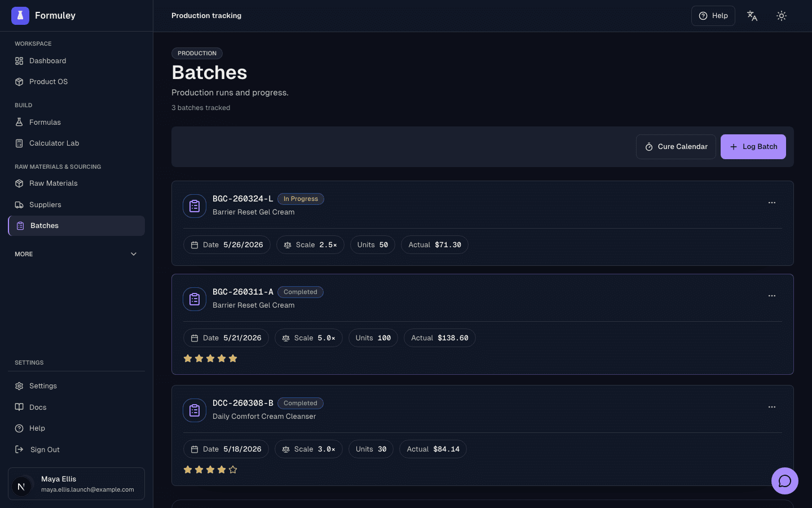Click the Help button in the top bar

point(713,16)
